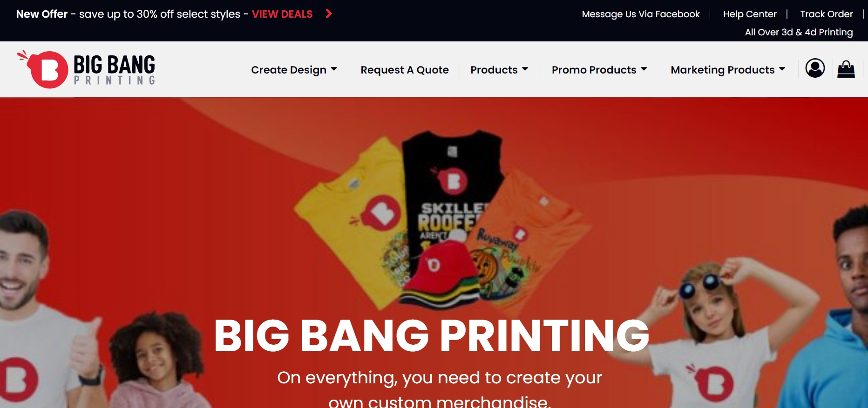Expand the Promo Products dropdown arrow
868x408 pixels.
tap(644, 69)
